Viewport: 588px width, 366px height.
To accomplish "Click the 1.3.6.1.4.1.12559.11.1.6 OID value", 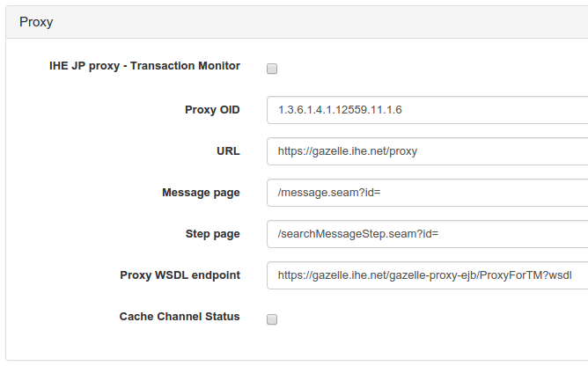I will pyautogui.click(x=340, y=110).
